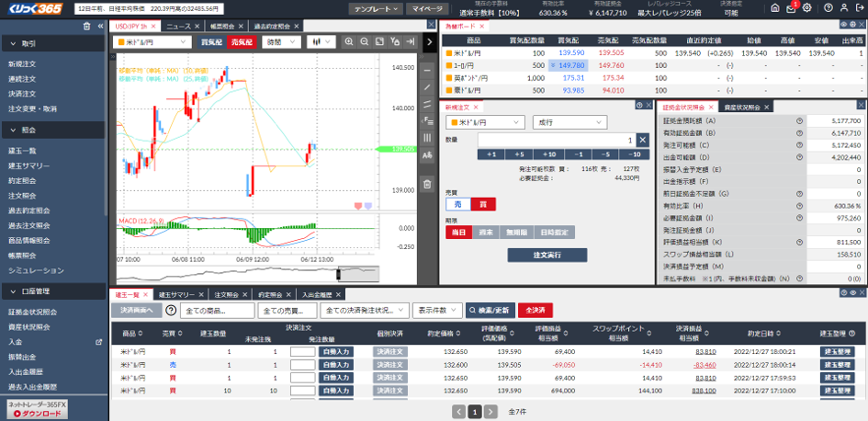Select the trend line drawing tool
Viewport: 868px width, 421px height.
(x=427, y=87)
